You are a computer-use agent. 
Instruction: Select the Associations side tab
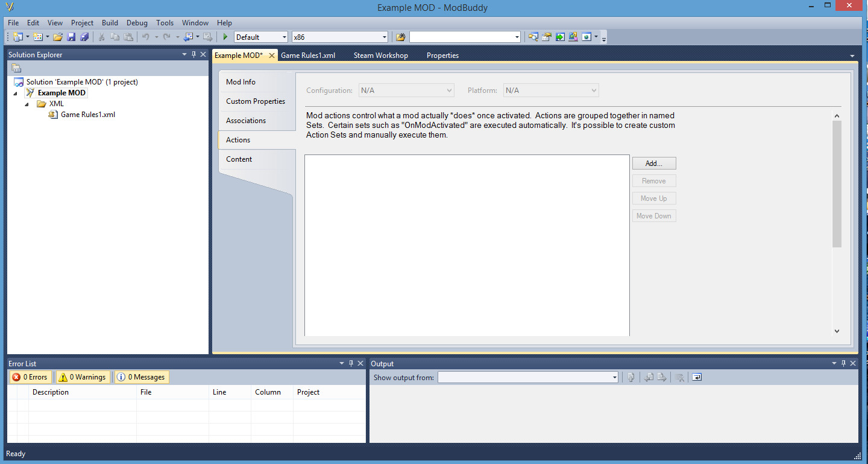(x=257, y=121)
